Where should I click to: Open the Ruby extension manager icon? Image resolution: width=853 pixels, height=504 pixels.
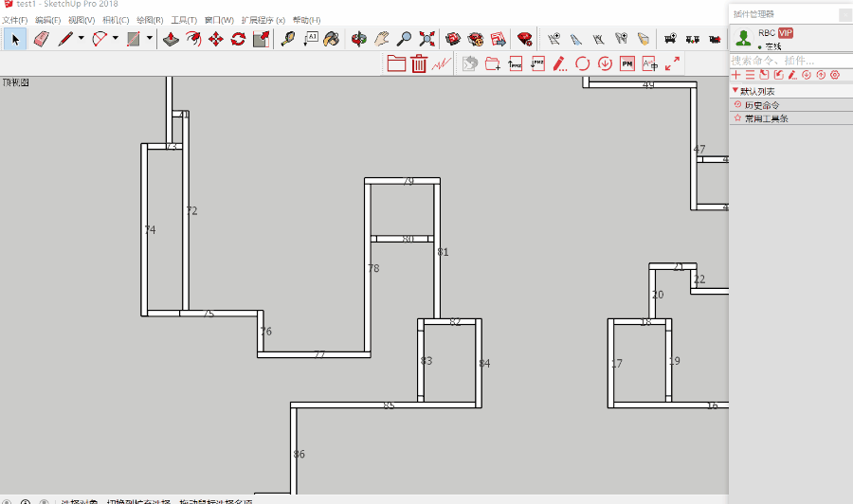pyautogui.click(x=524, y=39)
